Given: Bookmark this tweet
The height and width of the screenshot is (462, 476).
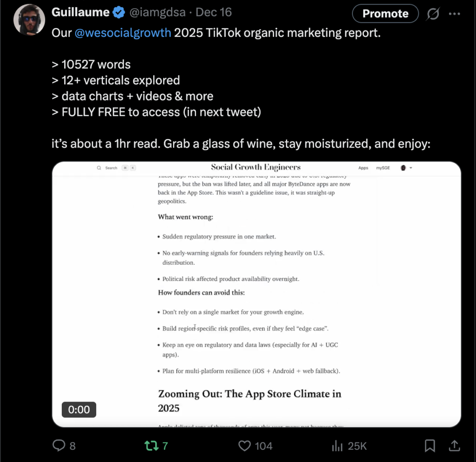Looking at the screenshot, I should coord(430,446).
